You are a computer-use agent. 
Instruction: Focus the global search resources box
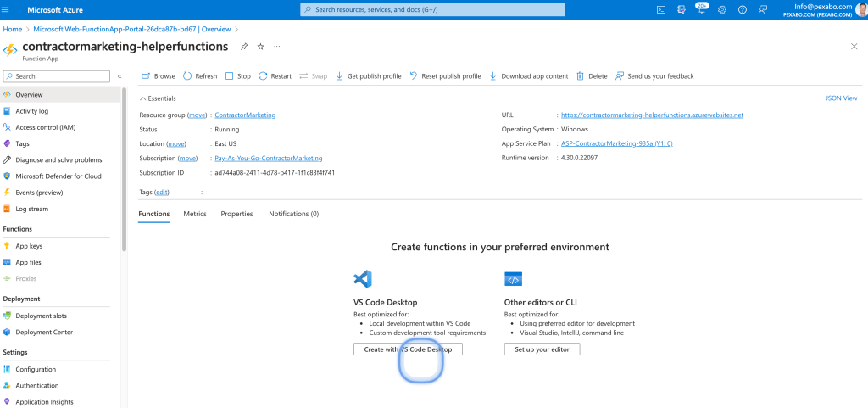coord(432,10)
